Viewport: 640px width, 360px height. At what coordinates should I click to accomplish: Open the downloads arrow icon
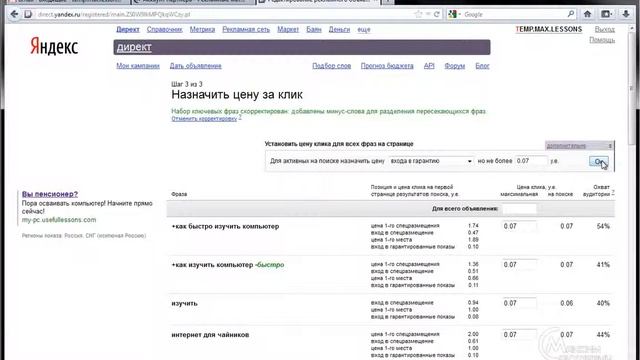tap(626, 14)
